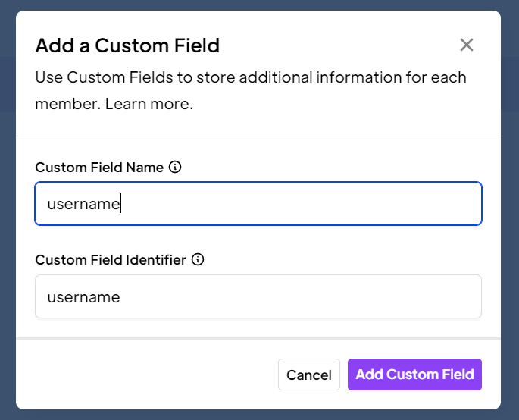Focus the Custom Field Identifier input
Screen dimensions: 519x420
click(258, 297)
